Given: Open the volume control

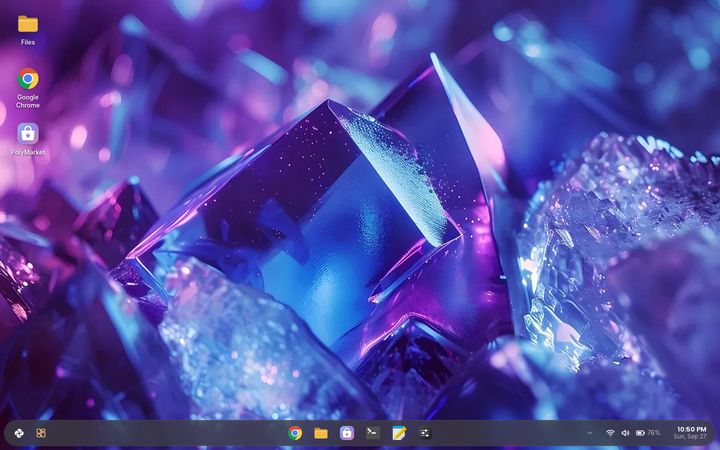Looking at the screenshot, I should [625, 433].
